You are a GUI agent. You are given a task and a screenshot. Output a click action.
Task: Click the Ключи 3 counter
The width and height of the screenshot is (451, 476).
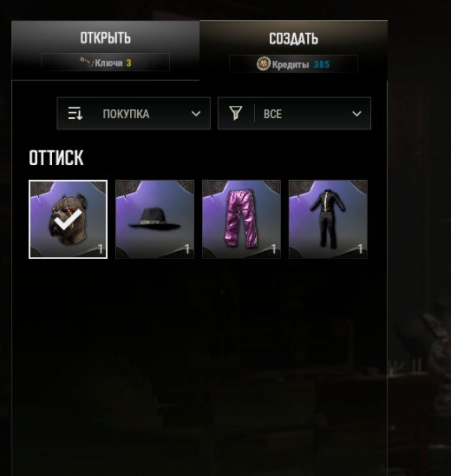[105, 62]
